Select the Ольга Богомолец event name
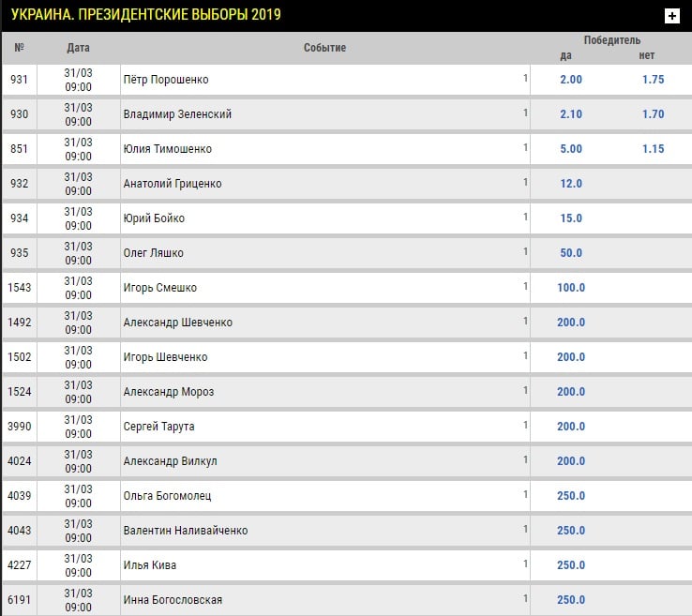 click(167, 496)
